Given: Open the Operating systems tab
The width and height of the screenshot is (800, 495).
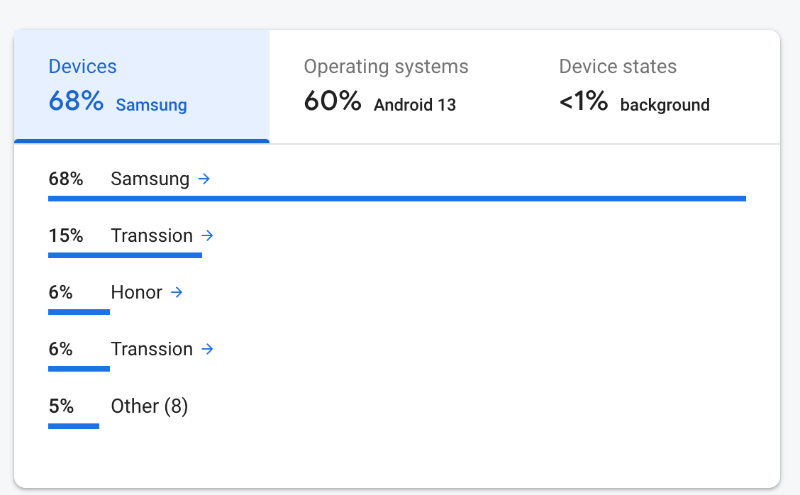Looking at the screenshot, I should click(x=396, y=85).
